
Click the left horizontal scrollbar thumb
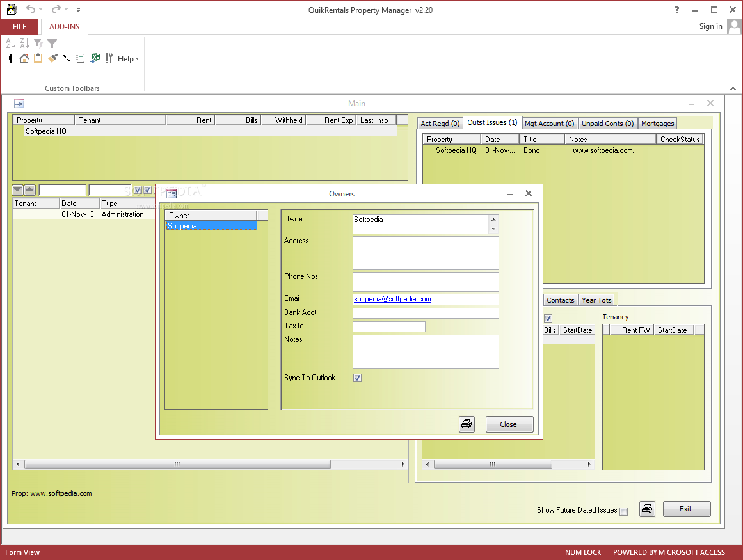(177, 464)
